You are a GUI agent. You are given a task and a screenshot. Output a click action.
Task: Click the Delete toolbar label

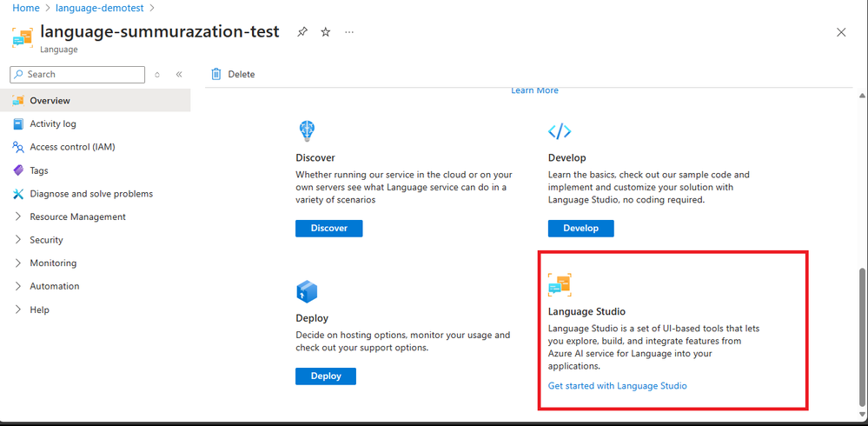242,74
